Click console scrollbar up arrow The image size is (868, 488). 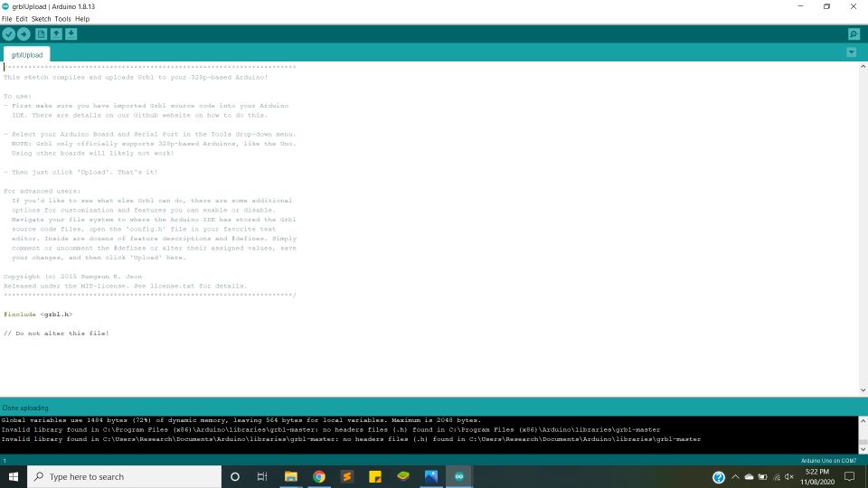[x=863, y=420]
